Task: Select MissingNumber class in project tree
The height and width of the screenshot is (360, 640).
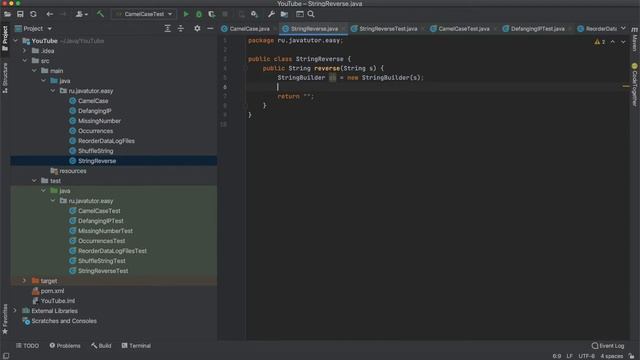Action: [99, 121]
